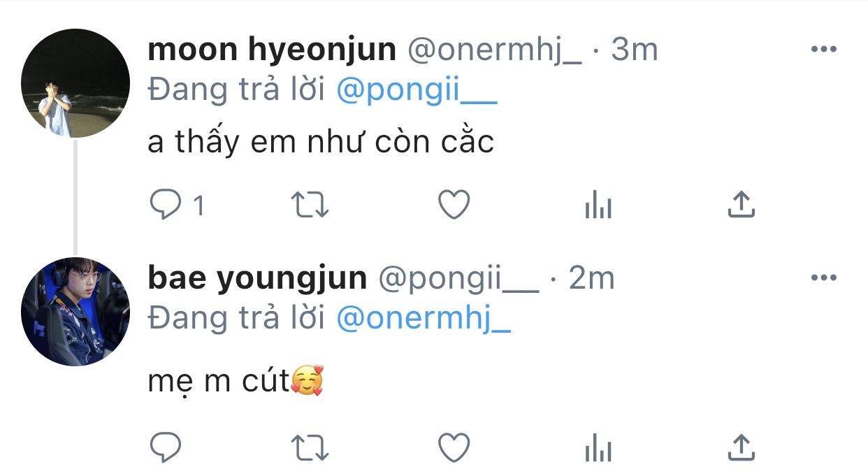This screenshot has width=868, height=476.
Task: Click the 3m timestamp on first tweet
Action: pos(635,50)
